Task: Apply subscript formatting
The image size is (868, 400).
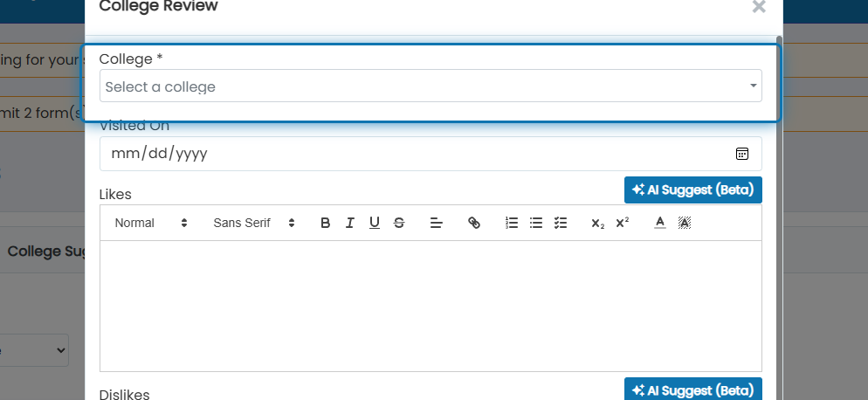Action: coord(598,223)
